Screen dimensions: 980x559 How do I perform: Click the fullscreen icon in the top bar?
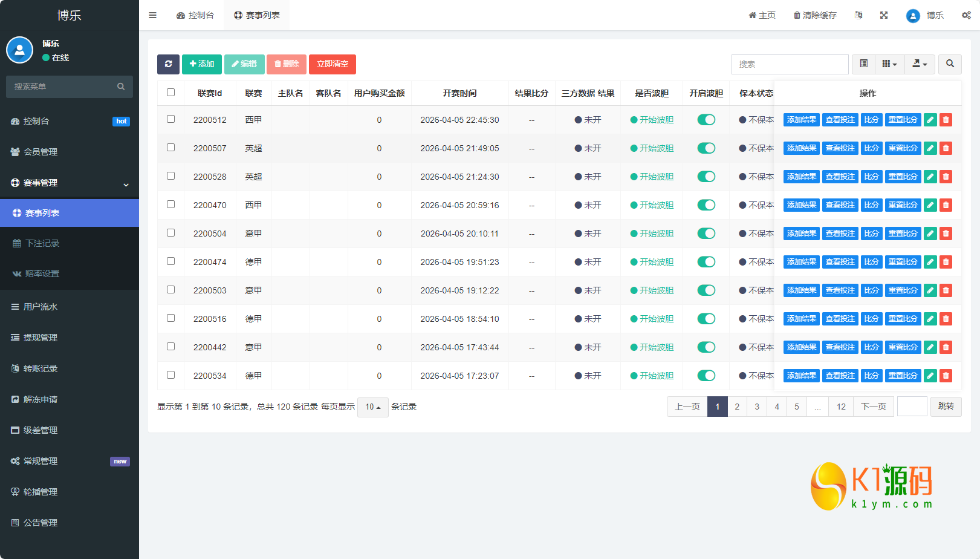pyautogui.click(x=884, y=15)
